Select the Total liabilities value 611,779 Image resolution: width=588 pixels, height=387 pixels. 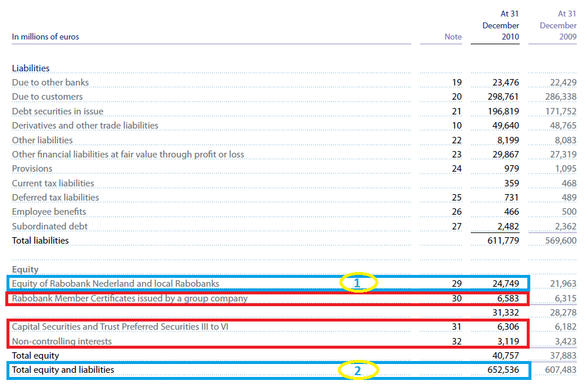point(503,241)
